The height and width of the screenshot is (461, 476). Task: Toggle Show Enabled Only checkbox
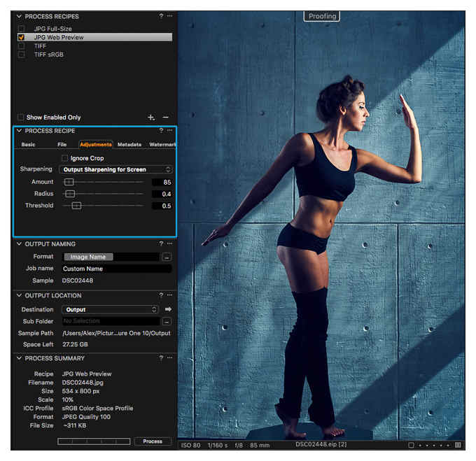tap(20, 117)
